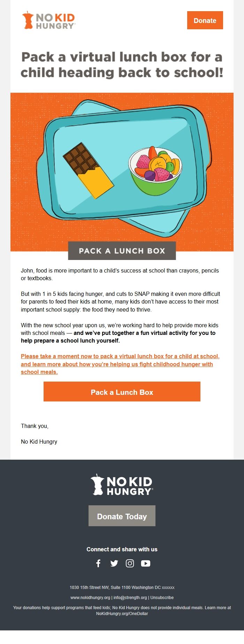The height and width of the screenshot is (644, 244).
Task: Follow the NoKidHungry.org/OneDollar link
Action: point(122,614)
